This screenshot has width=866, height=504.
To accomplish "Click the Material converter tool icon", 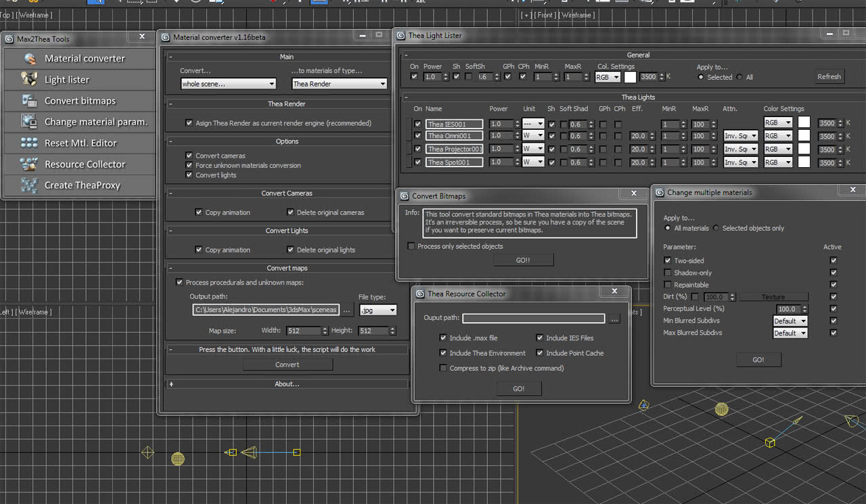I will [29, 59].
